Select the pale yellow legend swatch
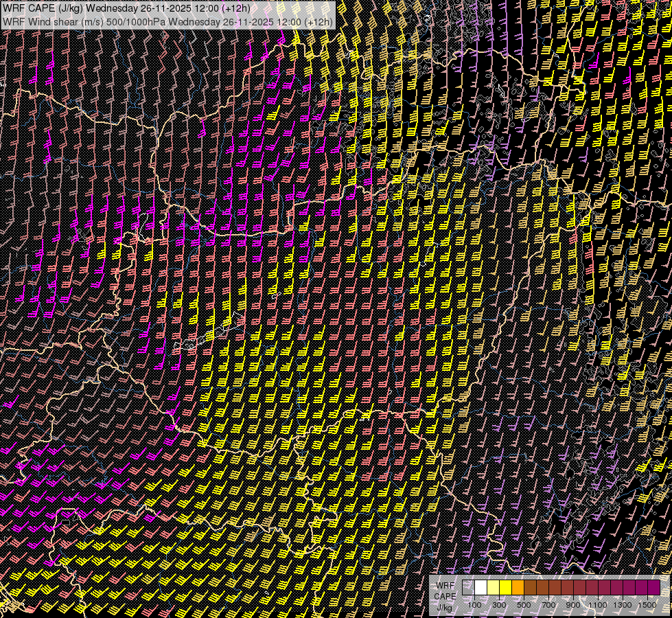The height and width of the screenshot is (618, 672). [x=494, y=588]
